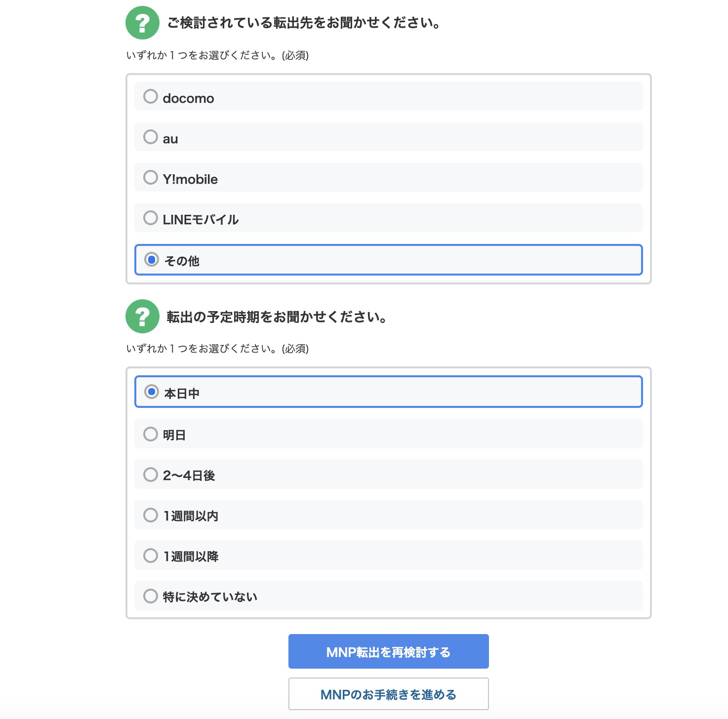Select 特に決めていない radio button
Screen dimensions: 728x719
tap(151, 596)
